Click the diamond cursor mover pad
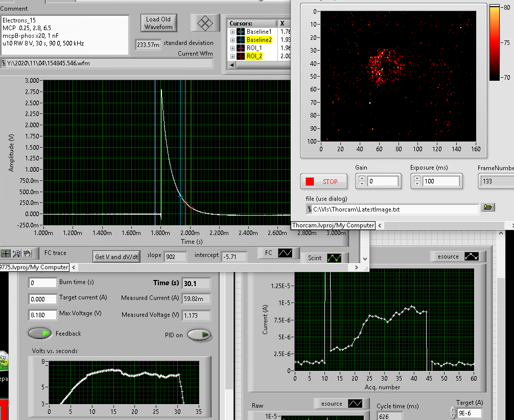Viewport: 514px width, 420px height. 205,22
